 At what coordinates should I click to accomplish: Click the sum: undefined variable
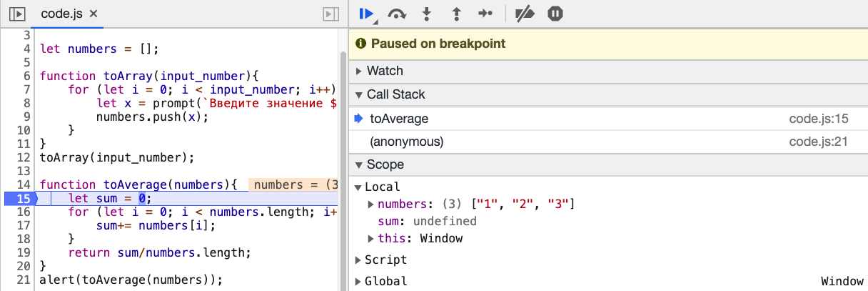pos(427,222)
